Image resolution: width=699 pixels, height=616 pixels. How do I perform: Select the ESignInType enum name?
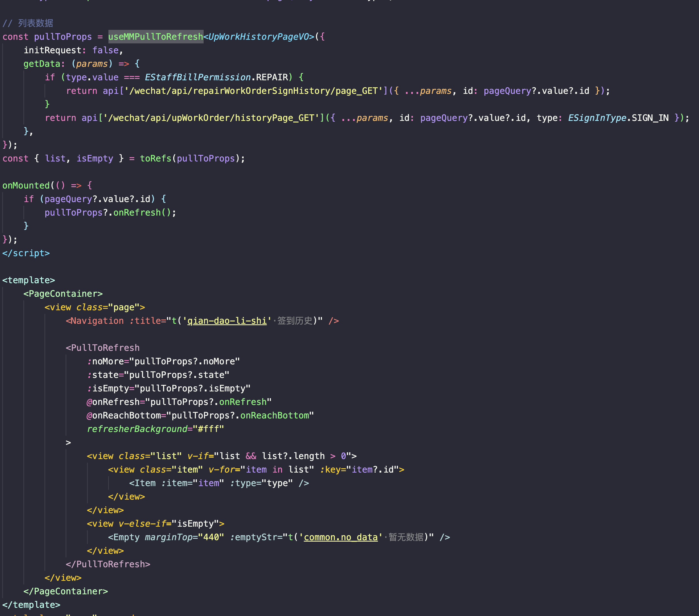pyautogui.click(x=597, y=118)
